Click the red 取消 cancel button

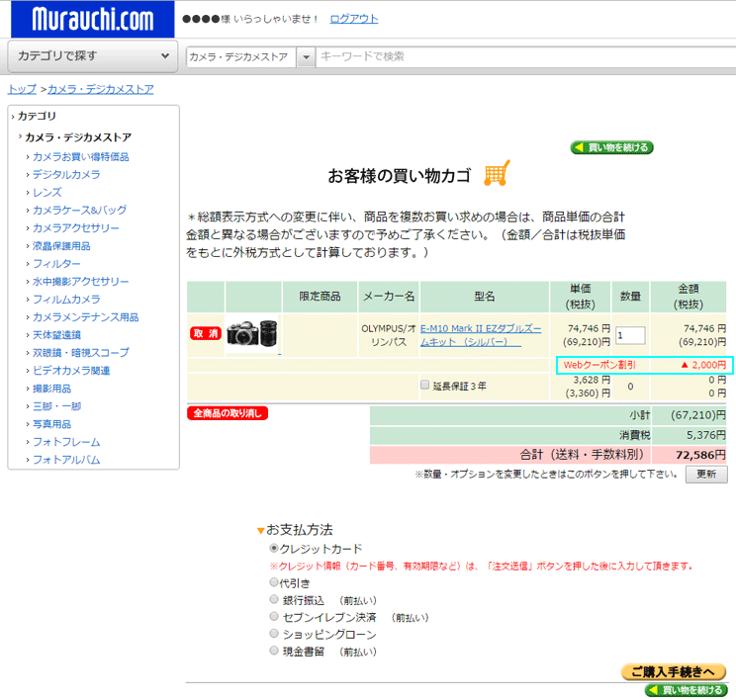206,333
